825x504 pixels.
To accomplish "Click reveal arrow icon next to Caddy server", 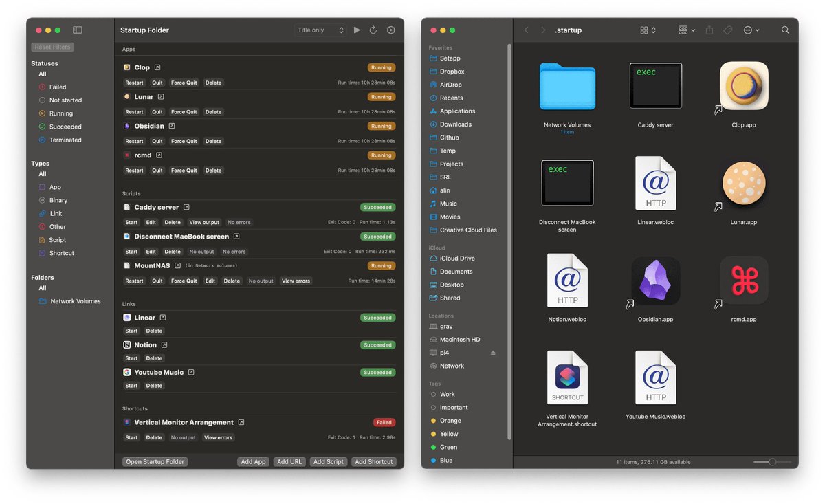I will coord(186,207).
